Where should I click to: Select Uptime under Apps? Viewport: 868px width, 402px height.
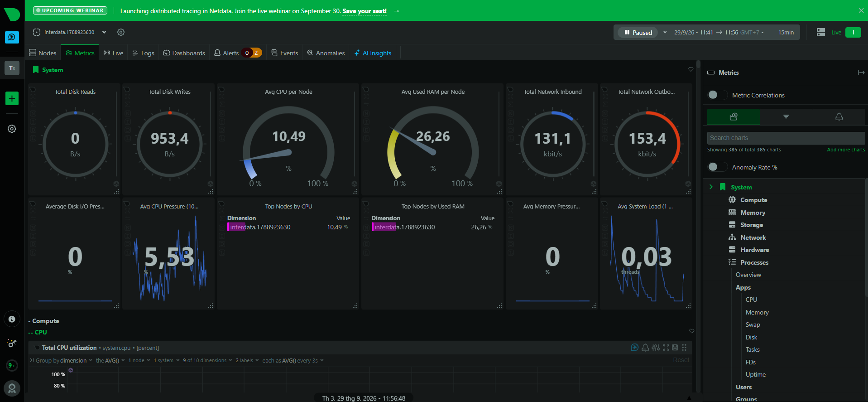click(x=756, y=374)
